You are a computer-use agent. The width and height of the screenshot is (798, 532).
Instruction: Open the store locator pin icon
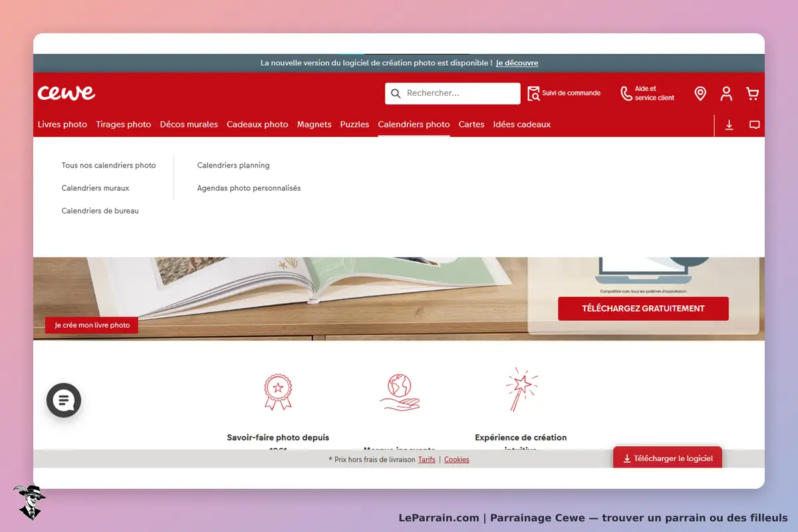[700, 94]
